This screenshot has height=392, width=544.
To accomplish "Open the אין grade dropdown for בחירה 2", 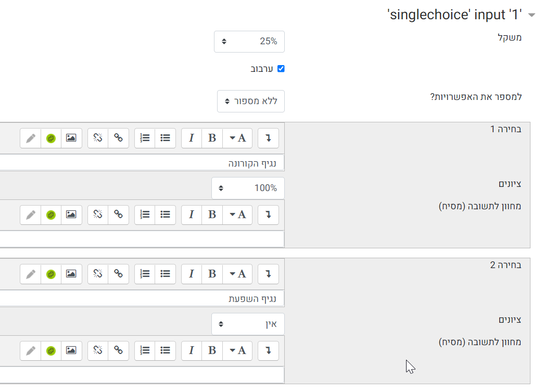I will coord(248,324).
